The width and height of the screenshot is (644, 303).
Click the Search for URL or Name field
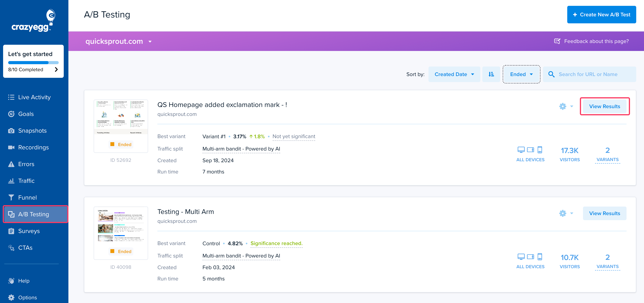(x=590, y=74)
